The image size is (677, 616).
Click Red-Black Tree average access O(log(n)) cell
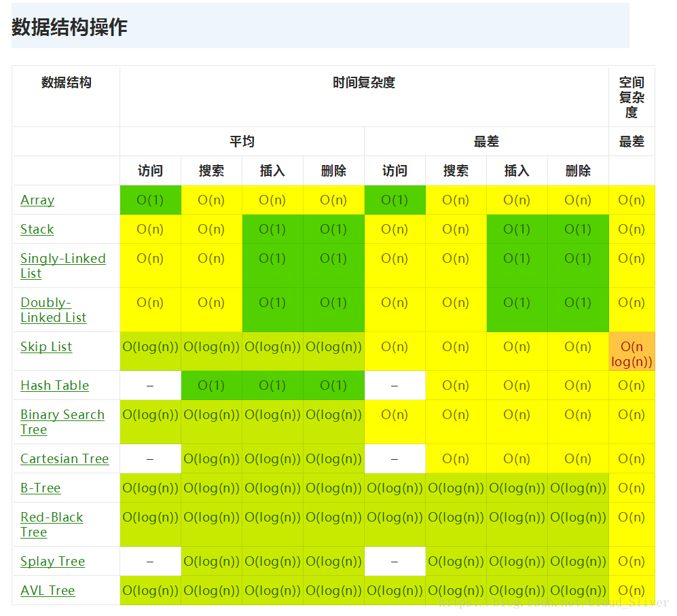pyautogui.click(x=150, y=524)
